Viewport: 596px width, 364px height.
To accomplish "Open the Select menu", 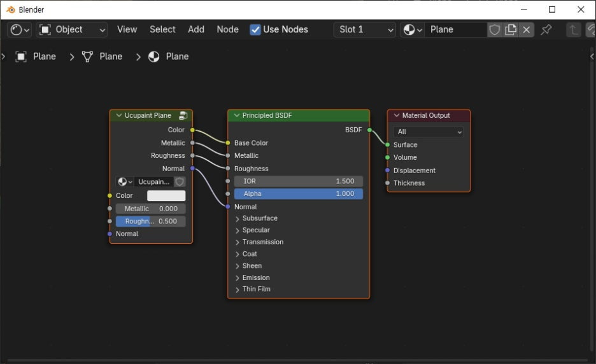I will point(162,30).
